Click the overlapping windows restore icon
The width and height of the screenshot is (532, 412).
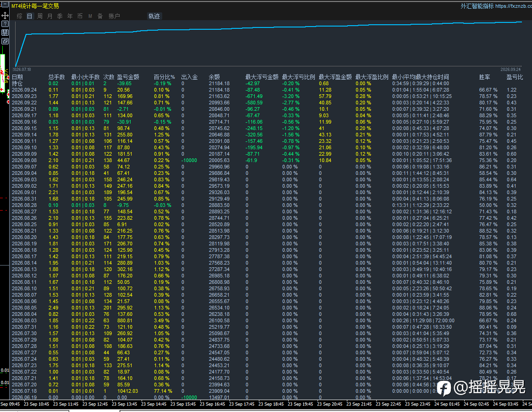(5, 41)
